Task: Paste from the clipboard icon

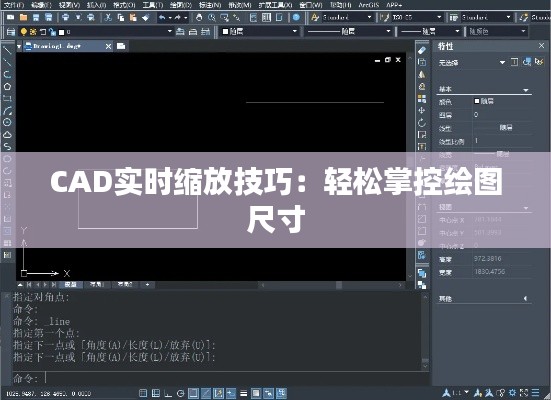Action: tap(133, 17)
